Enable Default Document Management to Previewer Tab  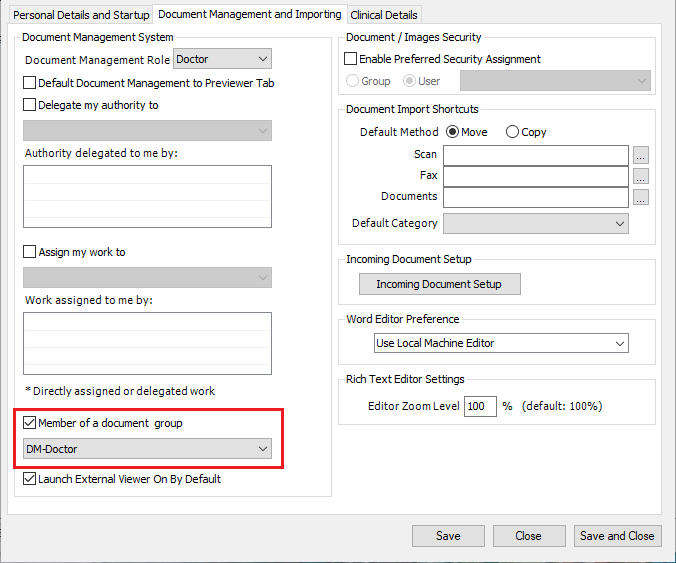point(29,82)
